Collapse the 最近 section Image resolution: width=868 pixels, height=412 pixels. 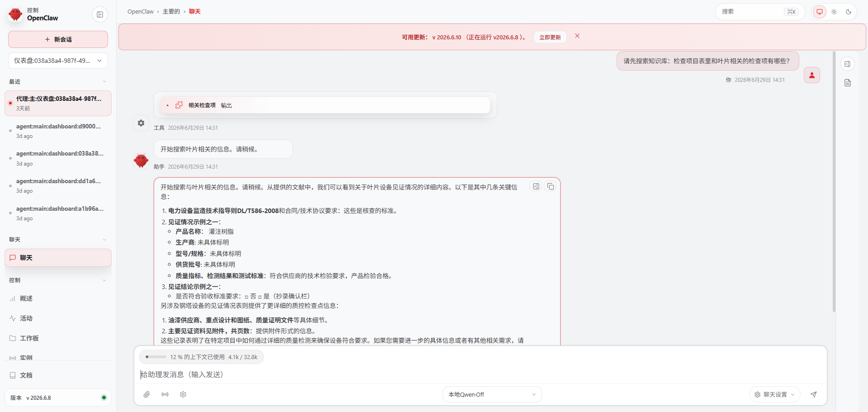pos(104,82)
